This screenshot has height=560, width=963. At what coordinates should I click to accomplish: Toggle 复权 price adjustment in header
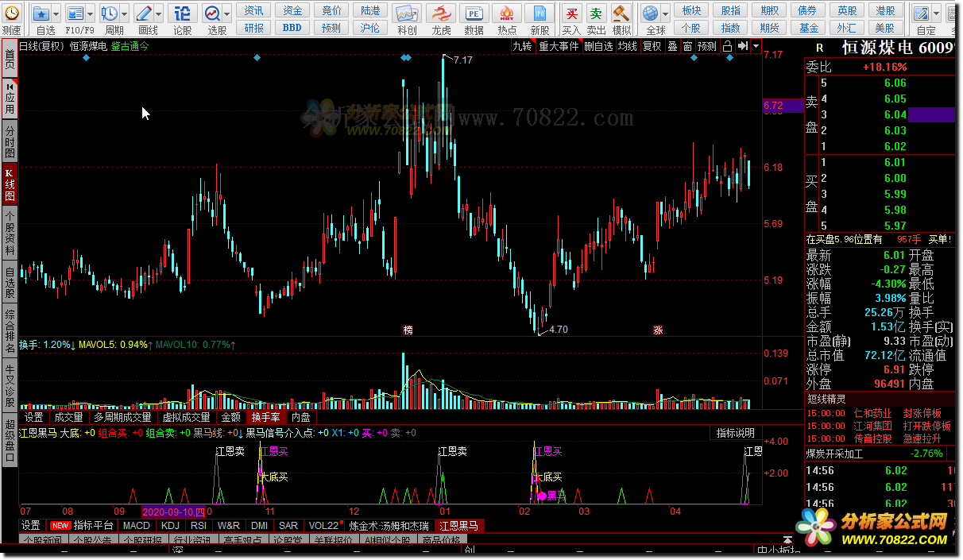pos(652,46)
